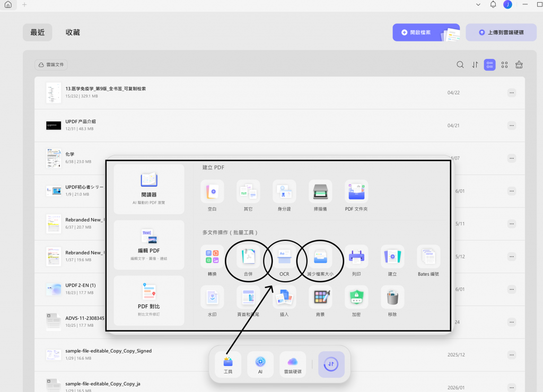Open the PDF 對比 compare card
Viewport: 543px width, 392px height.
(149, 301)
